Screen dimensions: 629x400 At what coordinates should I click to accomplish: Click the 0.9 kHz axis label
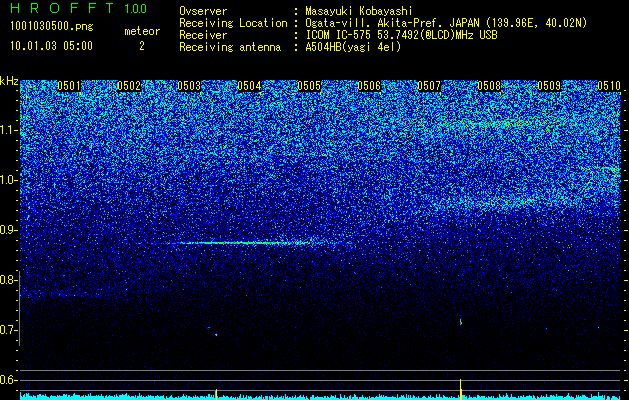tap(7, 230)
